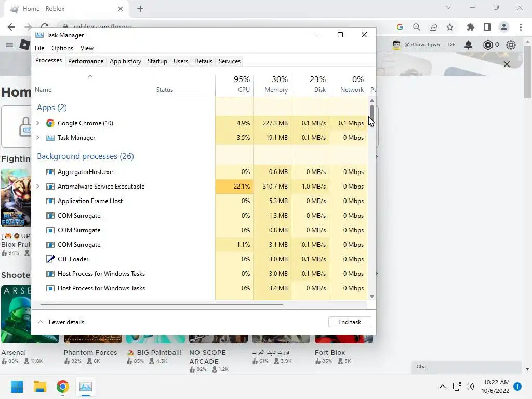
Task: Show hidden tray icons chevron
Action: point(443,387)
